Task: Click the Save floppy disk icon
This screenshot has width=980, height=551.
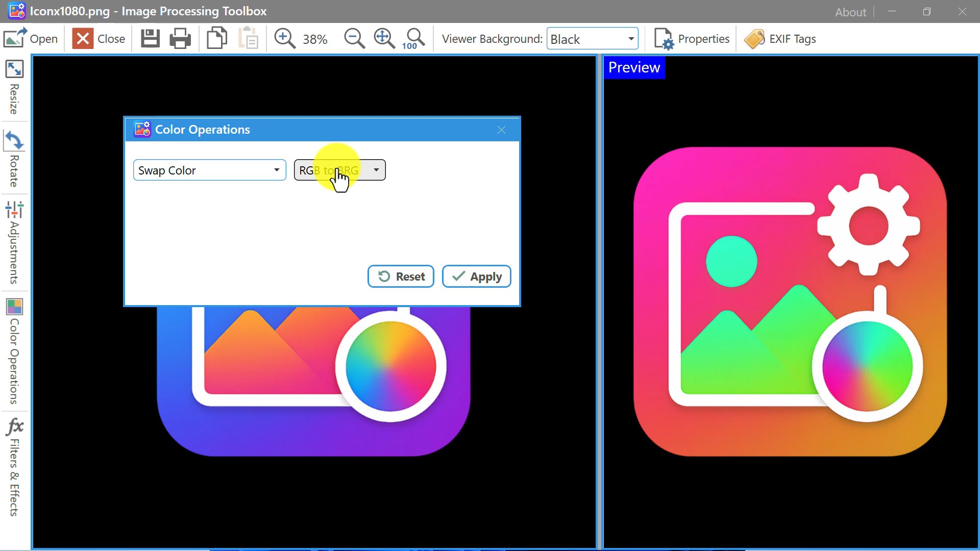Action: click(150, 39)
